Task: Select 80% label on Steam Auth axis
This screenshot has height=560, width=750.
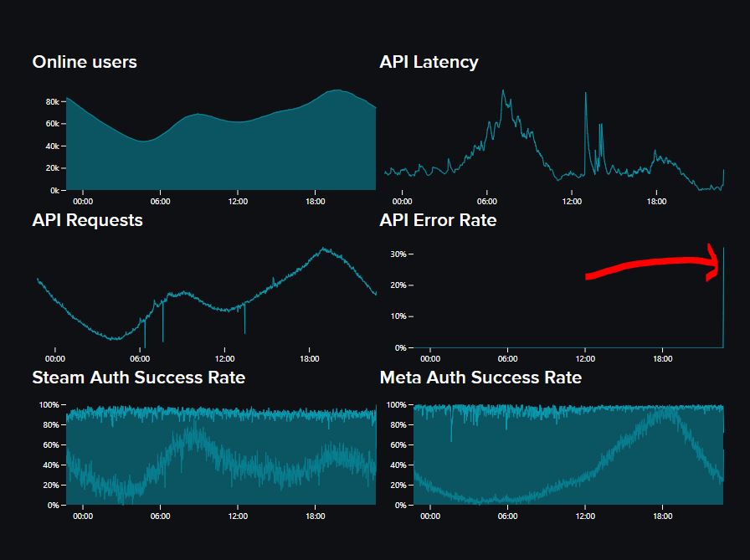Action: tap(51, 425)
